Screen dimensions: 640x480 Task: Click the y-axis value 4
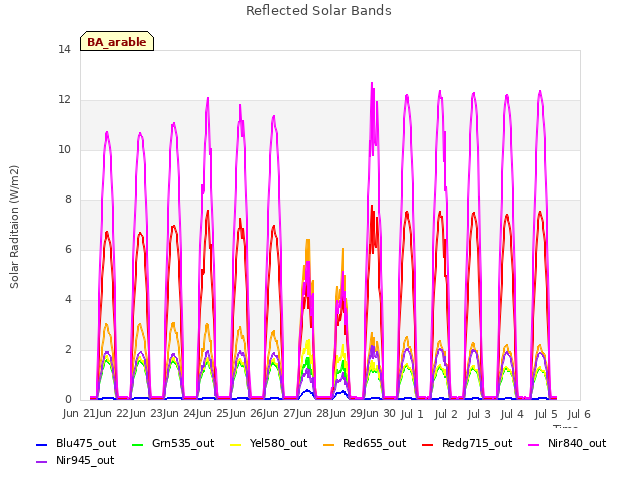[68, 299]
